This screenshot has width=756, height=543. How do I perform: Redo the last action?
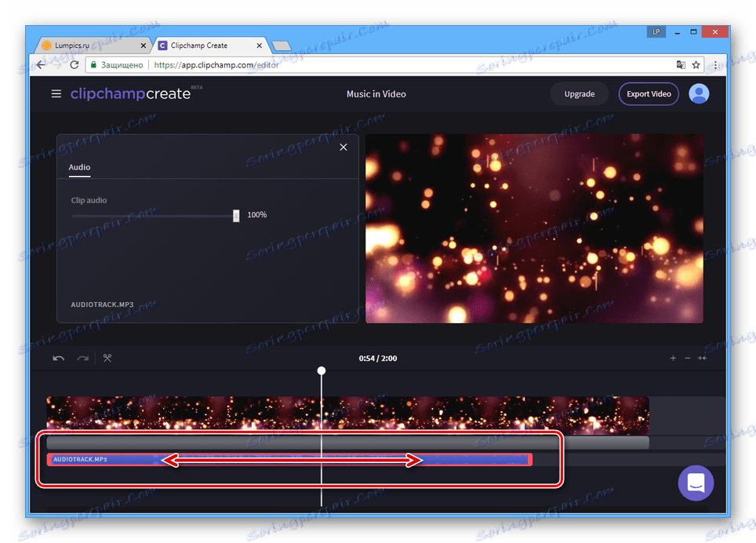point(83,359)
